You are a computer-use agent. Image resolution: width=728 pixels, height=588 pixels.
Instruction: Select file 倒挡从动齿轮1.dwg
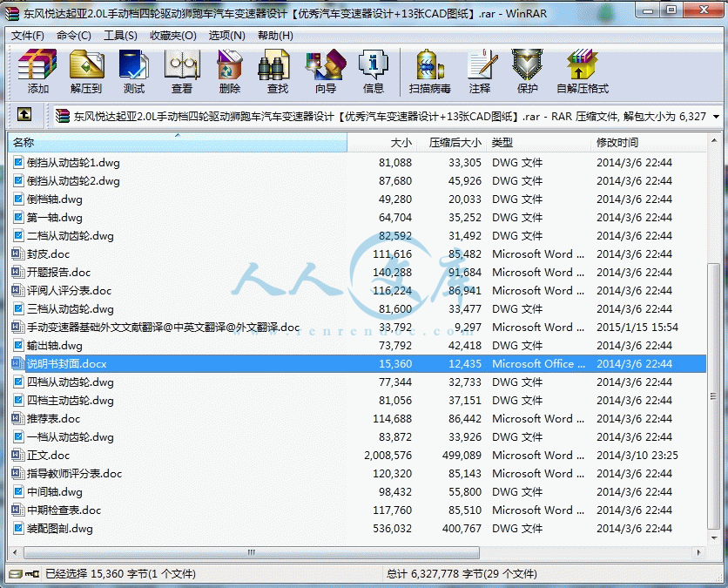pyautogui.click(x=73, y=163)
